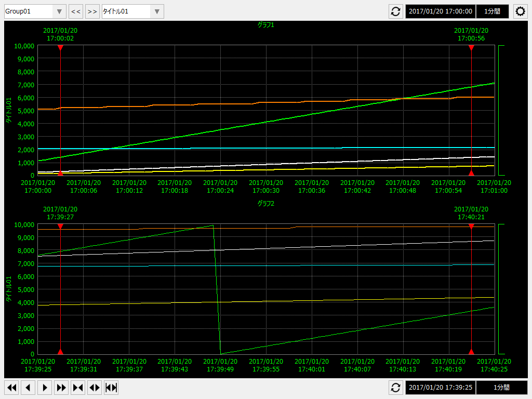Click the refresh icon in the bottom toolbar
The image size is (532, 399).
[x=395, y=388]
